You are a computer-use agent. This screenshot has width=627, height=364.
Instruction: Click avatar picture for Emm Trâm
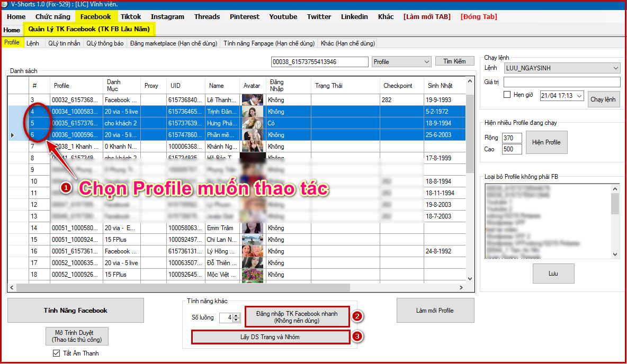[252, 228]
